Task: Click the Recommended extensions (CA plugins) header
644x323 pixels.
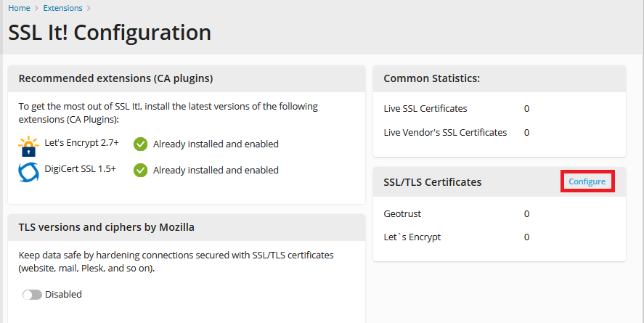Action: point(115,78)
